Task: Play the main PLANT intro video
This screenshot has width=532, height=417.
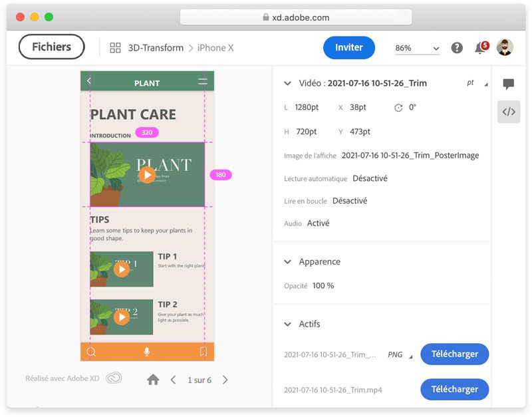Action: point(147,175)
